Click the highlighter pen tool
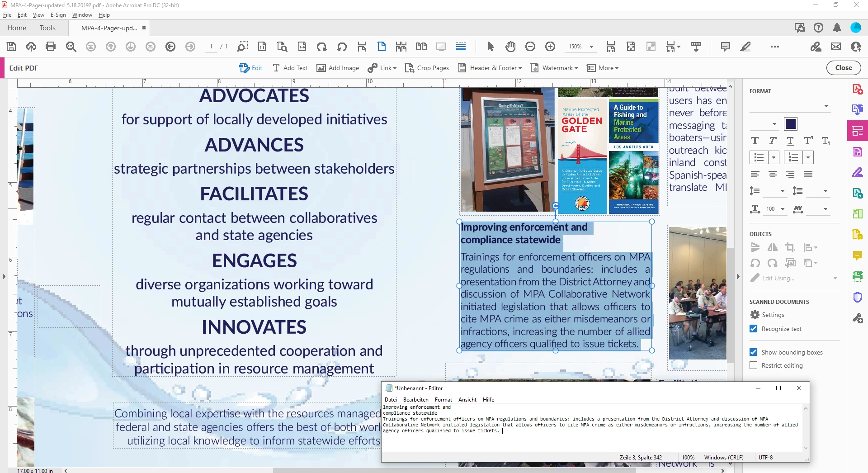Image resolution: width=868 pixels, height=473 pixels. [745, 47]
